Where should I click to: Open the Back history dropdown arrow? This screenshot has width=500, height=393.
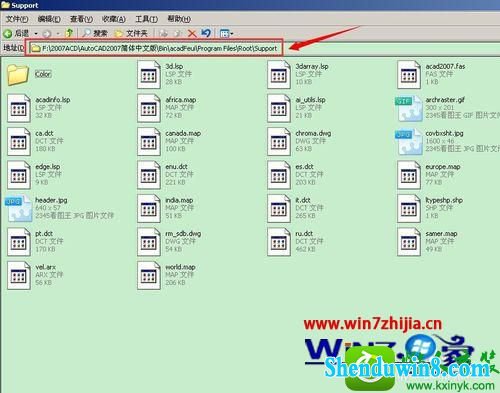pos(36,34)
